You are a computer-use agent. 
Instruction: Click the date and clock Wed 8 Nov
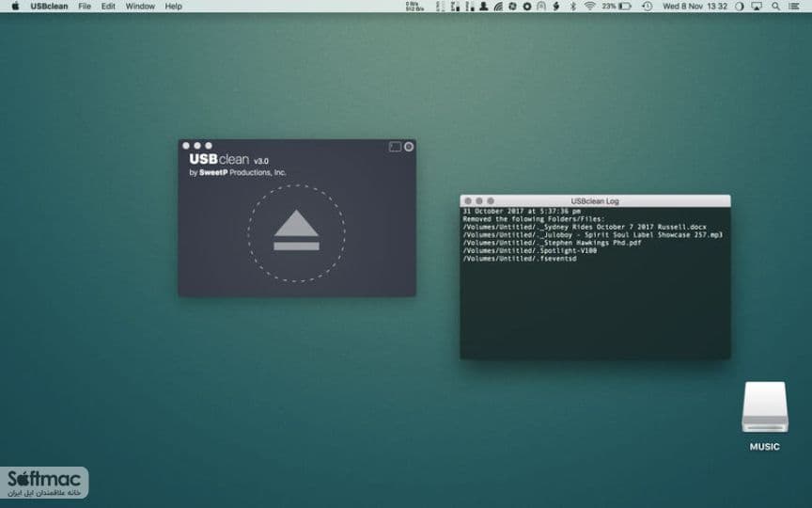click(x=695, y=7)
